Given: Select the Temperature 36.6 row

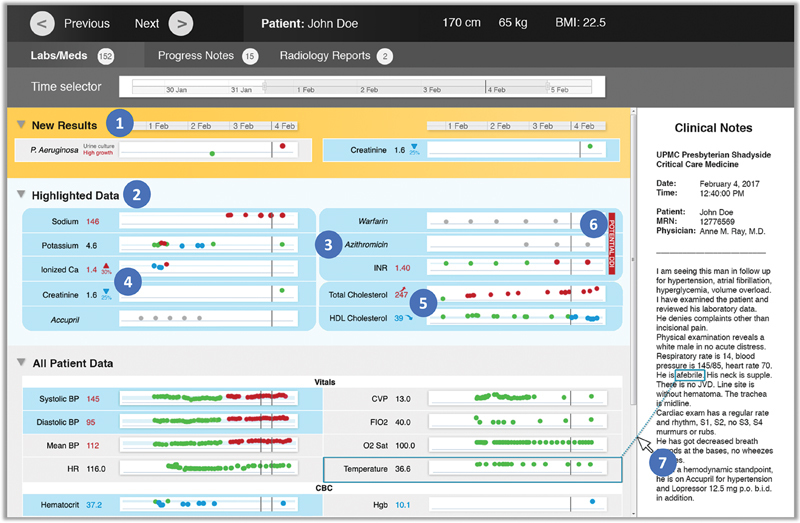Looking at the screenshot, I should (x=472, y=469).
